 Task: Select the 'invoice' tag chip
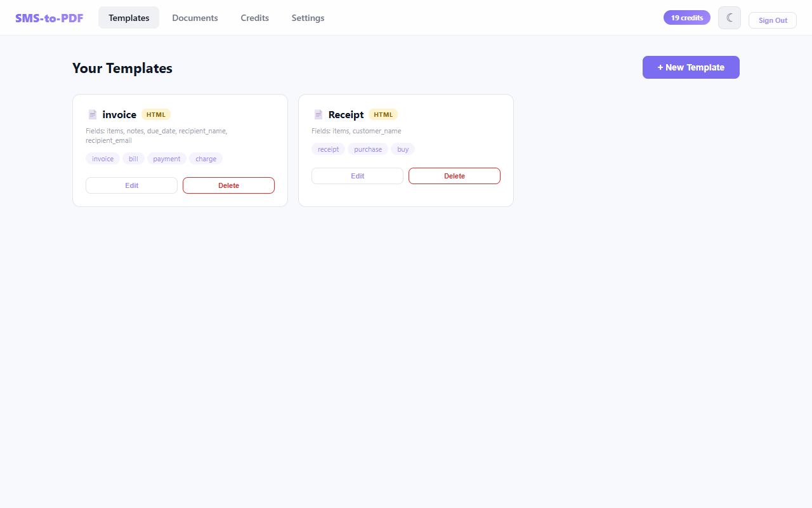pos(102,159)
